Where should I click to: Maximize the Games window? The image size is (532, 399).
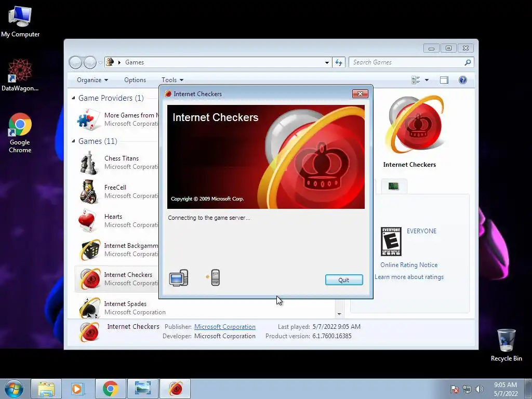point(448,48)
